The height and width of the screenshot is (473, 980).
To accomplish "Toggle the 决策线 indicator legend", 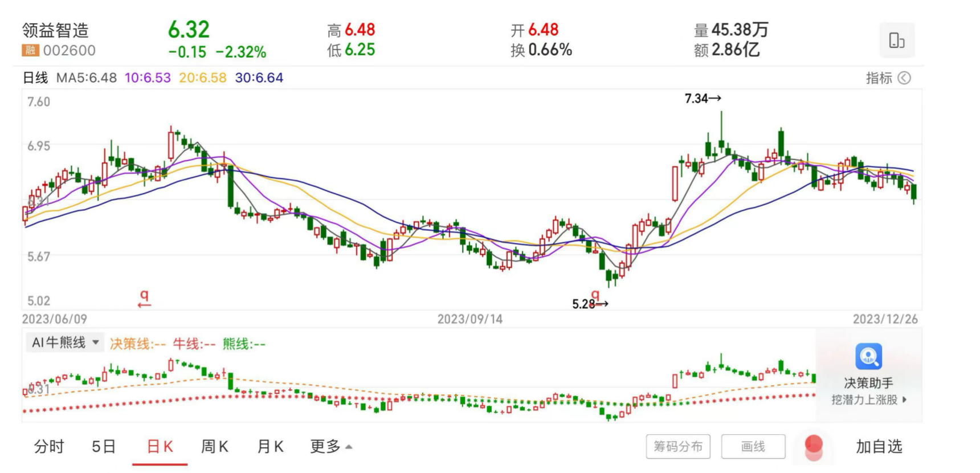I will 137,344.
